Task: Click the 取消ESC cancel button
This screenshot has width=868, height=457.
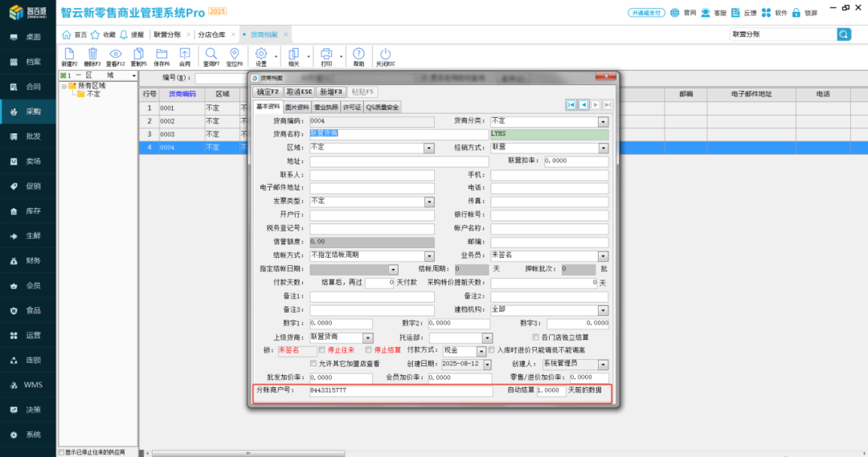Action: (299, 92)
